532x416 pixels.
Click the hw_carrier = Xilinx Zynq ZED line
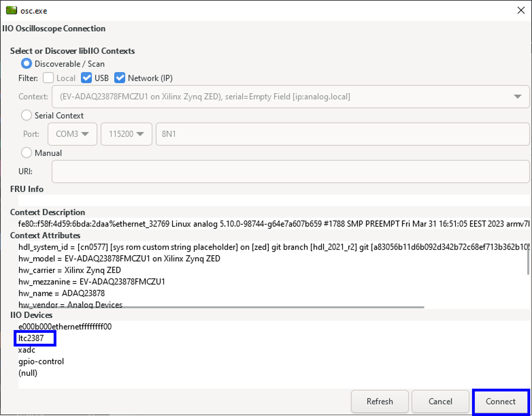pyautogui.click(x=70, y=270)
